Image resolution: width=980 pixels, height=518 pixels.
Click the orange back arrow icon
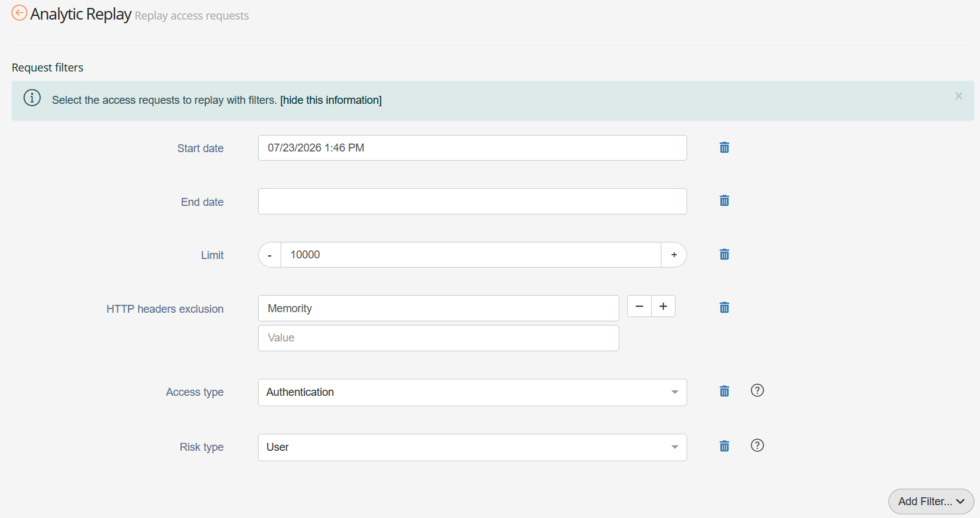(20, 13)
